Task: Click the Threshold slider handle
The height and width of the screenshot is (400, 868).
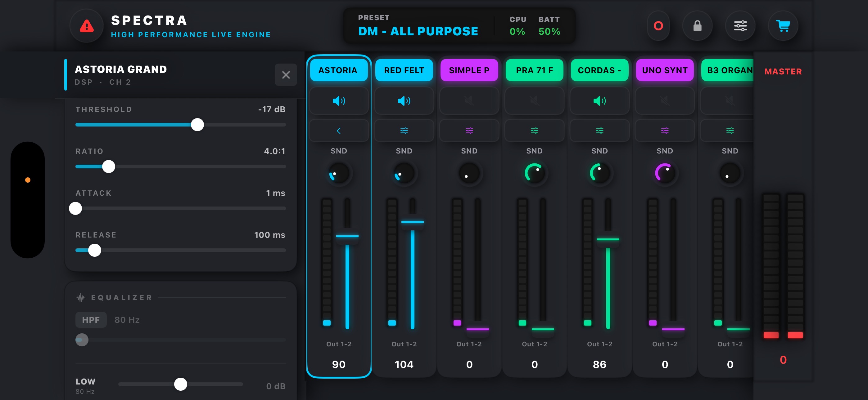Action: 197,125
